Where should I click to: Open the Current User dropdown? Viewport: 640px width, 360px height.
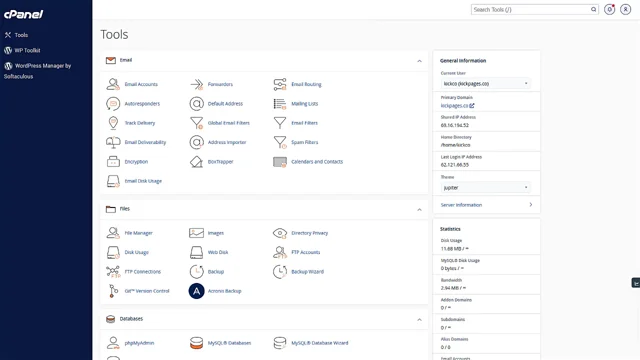pyautogui.click(x=485, y=84)
